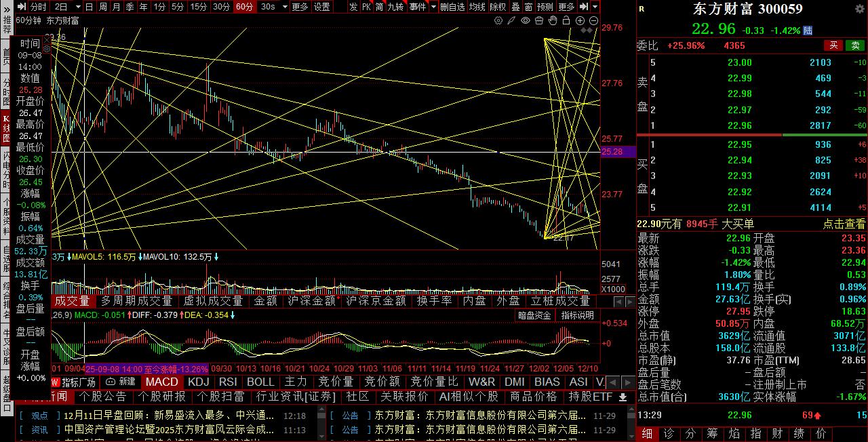This screenshot has width=868, height=442.
Task: Open news 12月11日早盘回顾
Action: [x=169, y=416]
